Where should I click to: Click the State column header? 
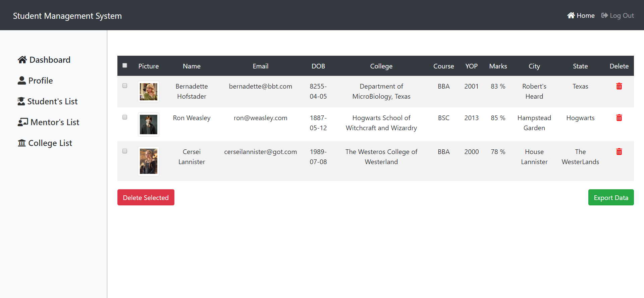(580, 66)
